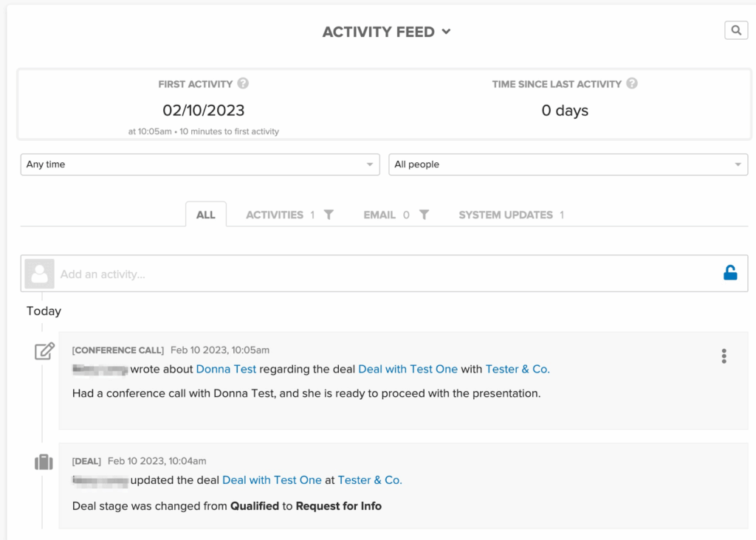This screenshot has height=540, width=756.
Task: Click the avatar placeholder in the activity composer
Action: pos(39,273)
